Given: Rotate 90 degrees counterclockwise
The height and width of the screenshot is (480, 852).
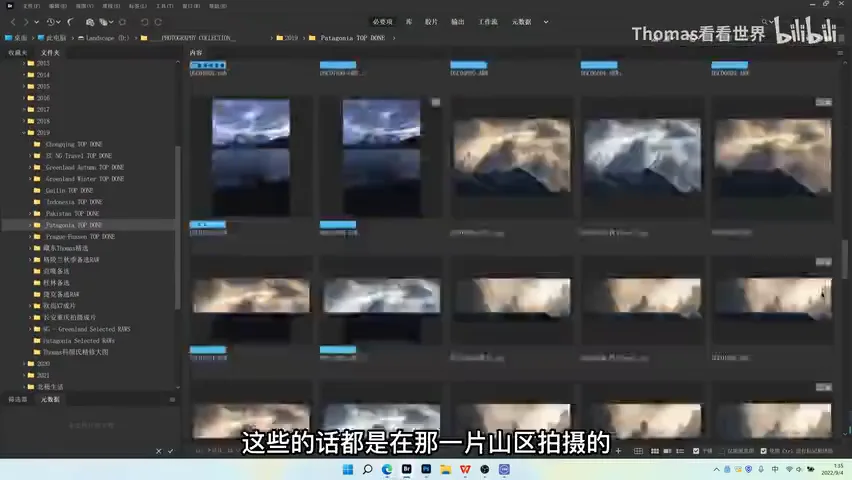Looking at the screenshot, I should pos(145,22).
